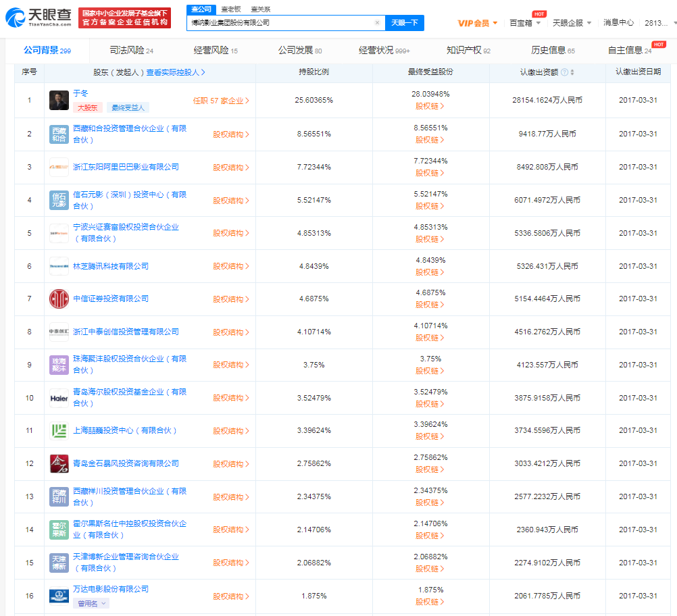Click the 西藏祥川 shareholder logo
The image size is (677, 616).
pos(59,497)
